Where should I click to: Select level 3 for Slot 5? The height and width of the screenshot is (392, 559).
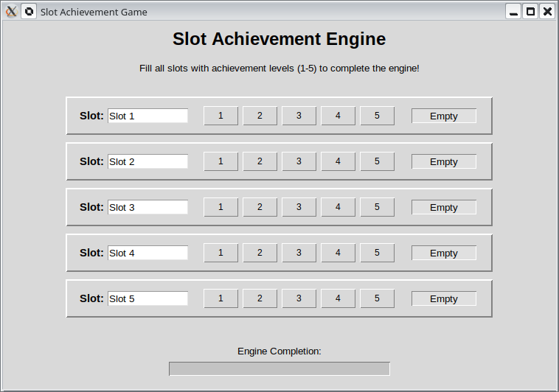pyautogui.click(x=299, y=298)
